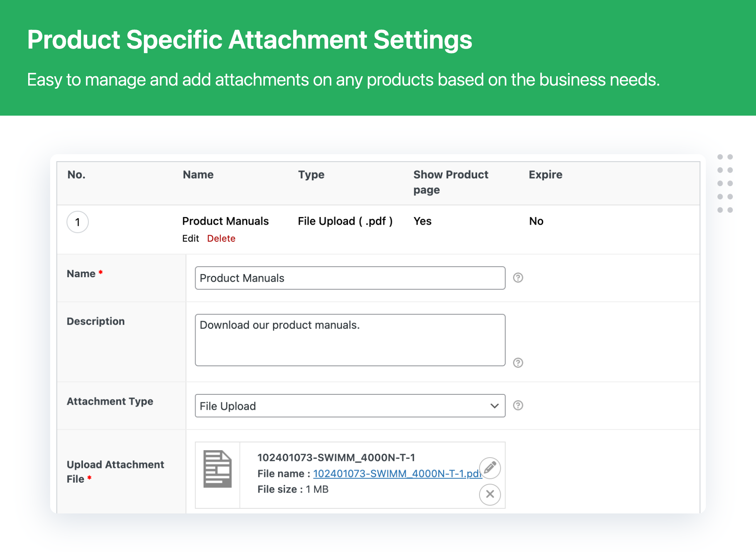
Task: Click the document file icon thumbnail
Action: click(x=218, y=469)
